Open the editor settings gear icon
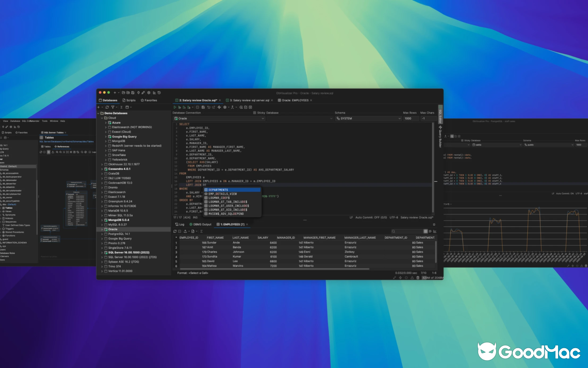 [225, 107]
